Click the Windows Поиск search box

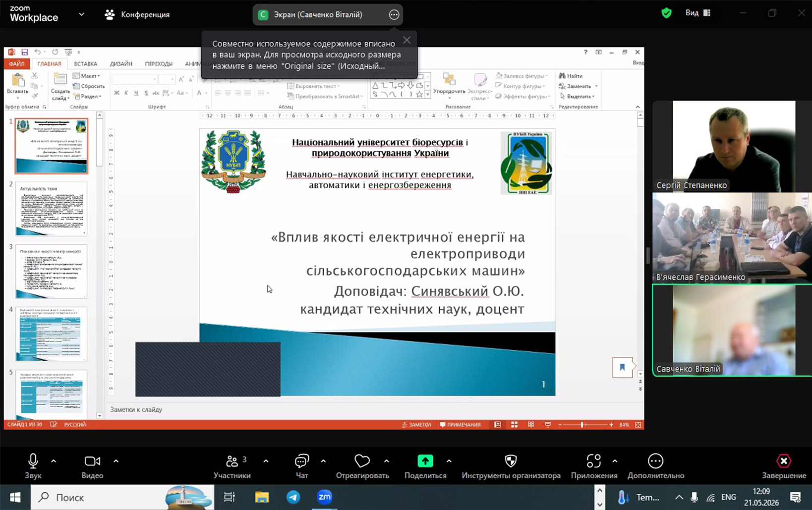coord(122,497)
